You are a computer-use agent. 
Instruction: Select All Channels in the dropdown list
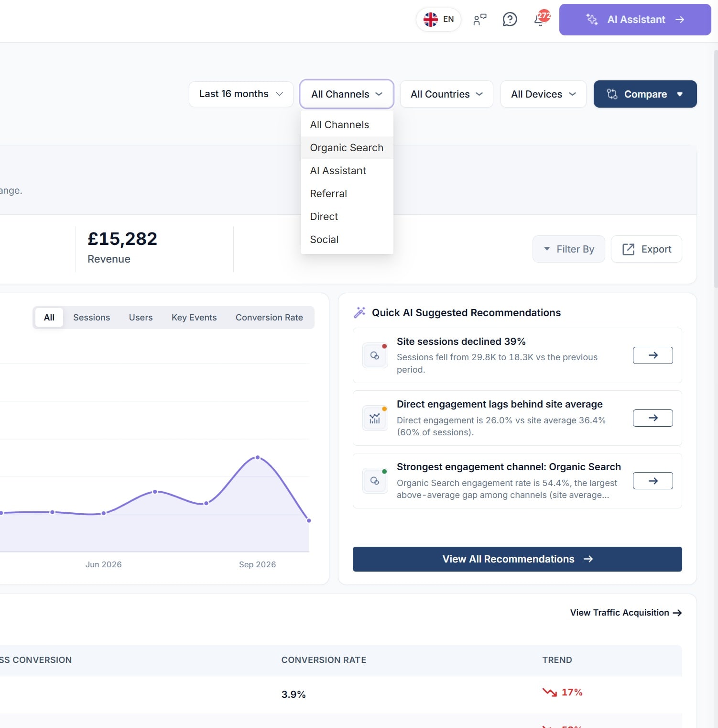pos(347,125)
